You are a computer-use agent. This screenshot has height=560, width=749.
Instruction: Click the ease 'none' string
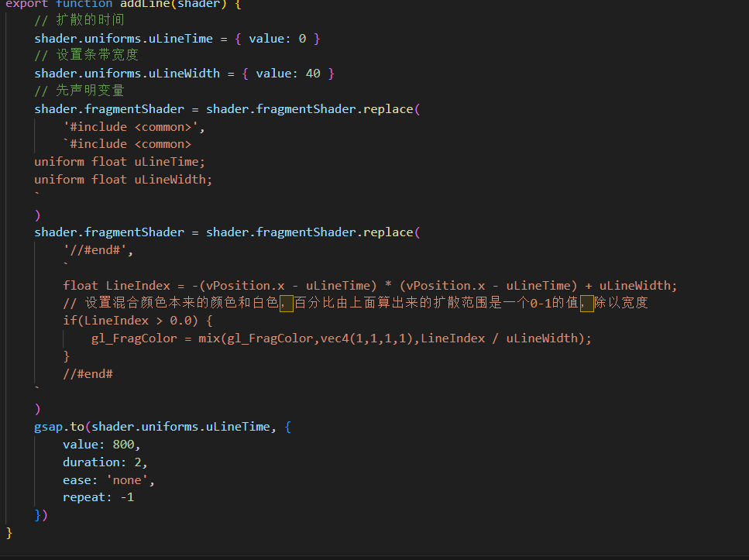click(127, 480)
